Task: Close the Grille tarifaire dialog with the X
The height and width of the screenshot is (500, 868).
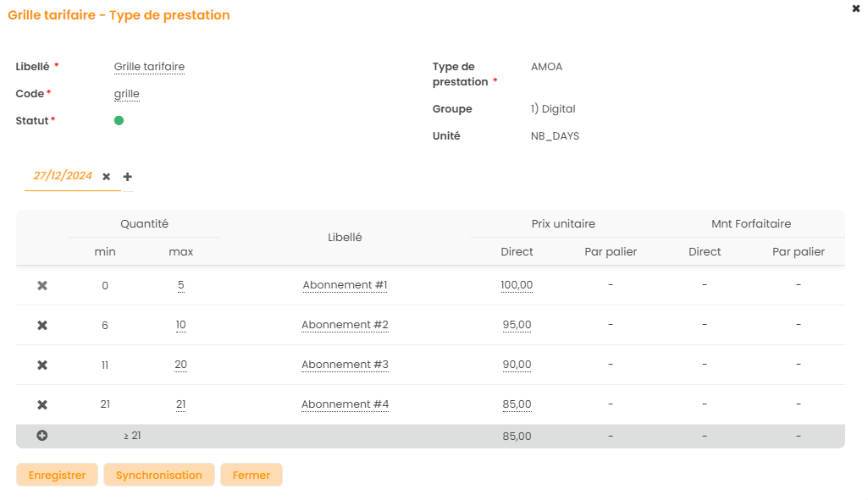Action: coord(856,8)
